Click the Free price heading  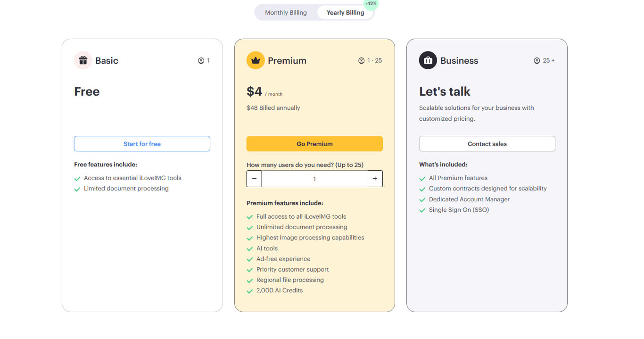(x=87, y=91)
